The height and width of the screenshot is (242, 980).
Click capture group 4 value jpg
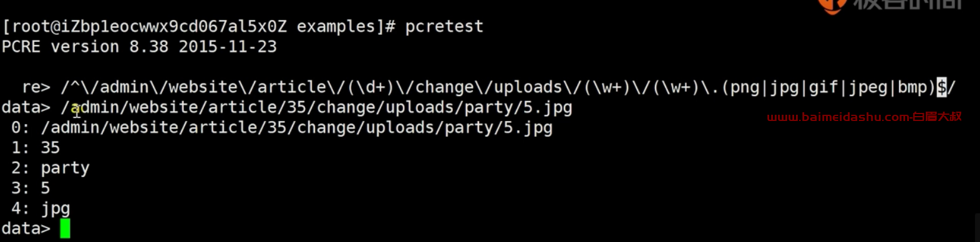[56, 208]
